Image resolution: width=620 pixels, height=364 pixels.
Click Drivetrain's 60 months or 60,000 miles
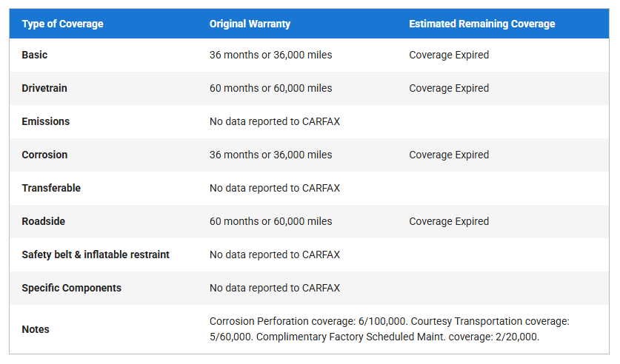click(270, 88)
